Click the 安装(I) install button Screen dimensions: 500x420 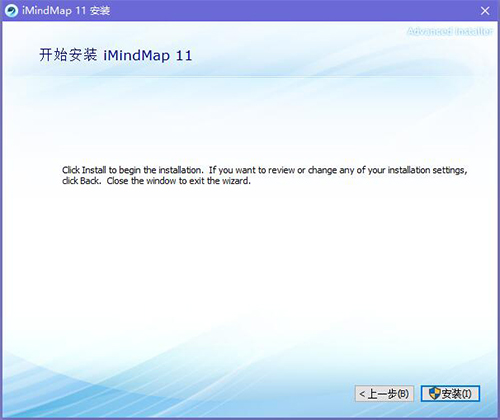click(x=450, y=394)
